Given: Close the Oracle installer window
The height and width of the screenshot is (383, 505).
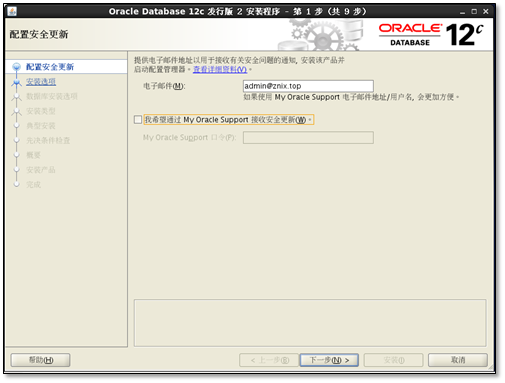Looking at the screenshot, I should point(486,12).
